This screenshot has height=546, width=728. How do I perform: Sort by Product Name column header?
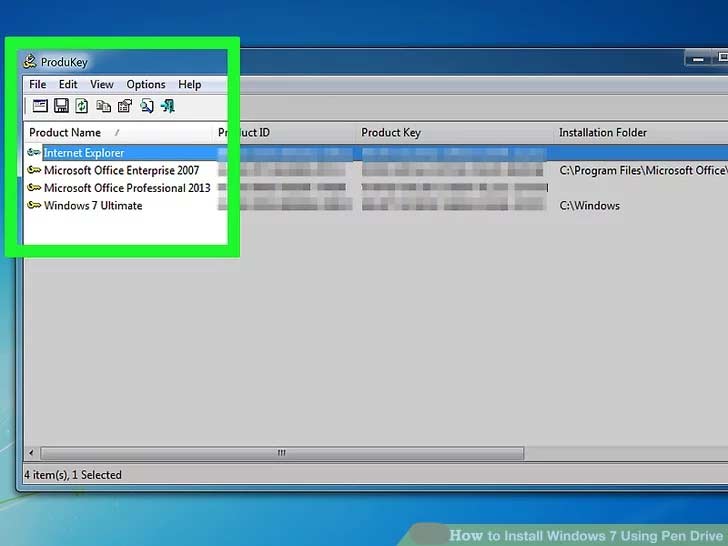[x=118, y=133]
